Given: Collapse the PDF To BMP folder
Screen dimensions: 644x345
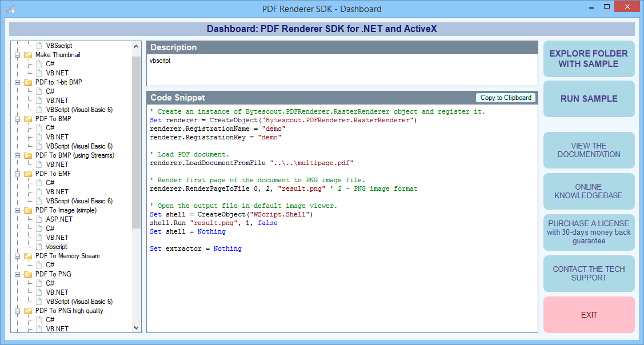Looking at the screenshot, I should [17, 119].
